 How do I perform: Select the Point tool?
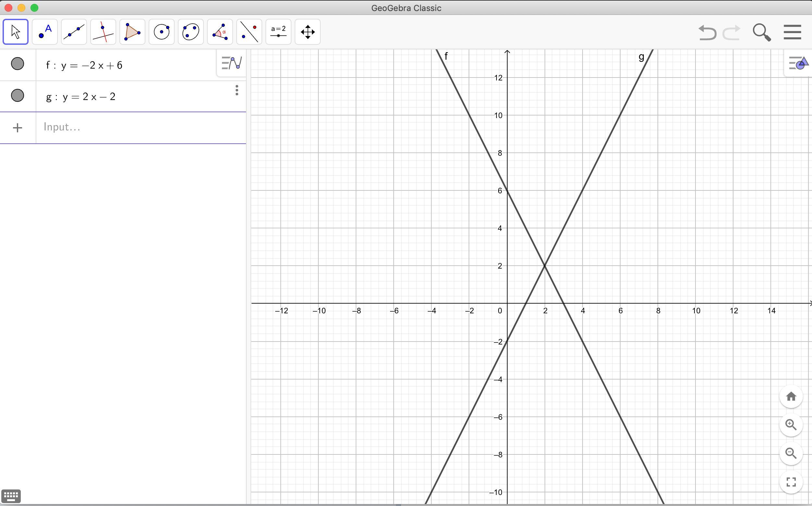click(x=44, y=32)
